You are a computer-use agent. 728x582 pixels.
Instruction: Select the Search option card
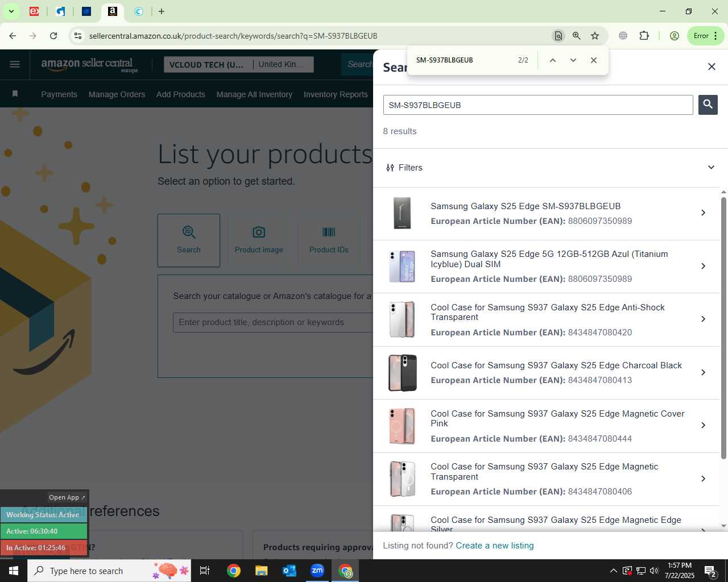click(x=189, y=240)
